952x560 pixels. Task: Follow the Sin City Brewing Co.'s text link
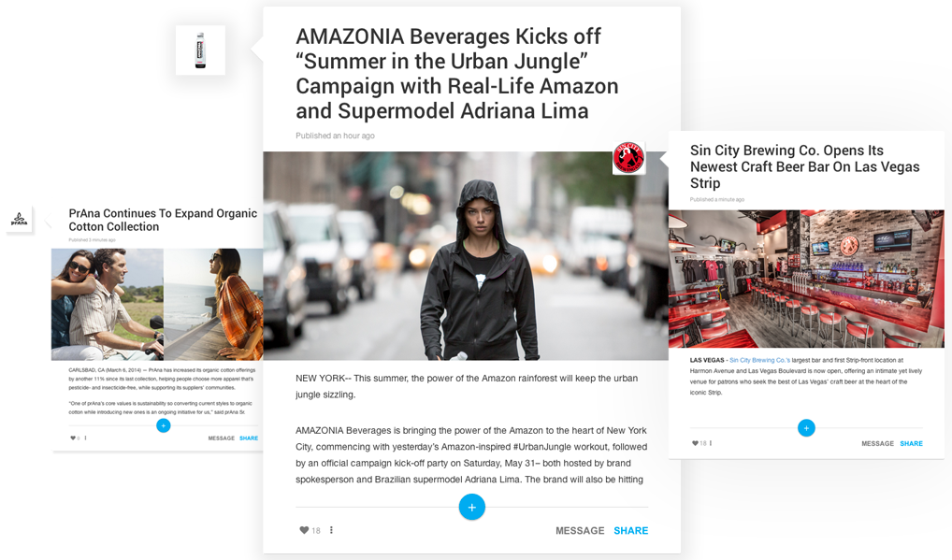tap(759, 360)
